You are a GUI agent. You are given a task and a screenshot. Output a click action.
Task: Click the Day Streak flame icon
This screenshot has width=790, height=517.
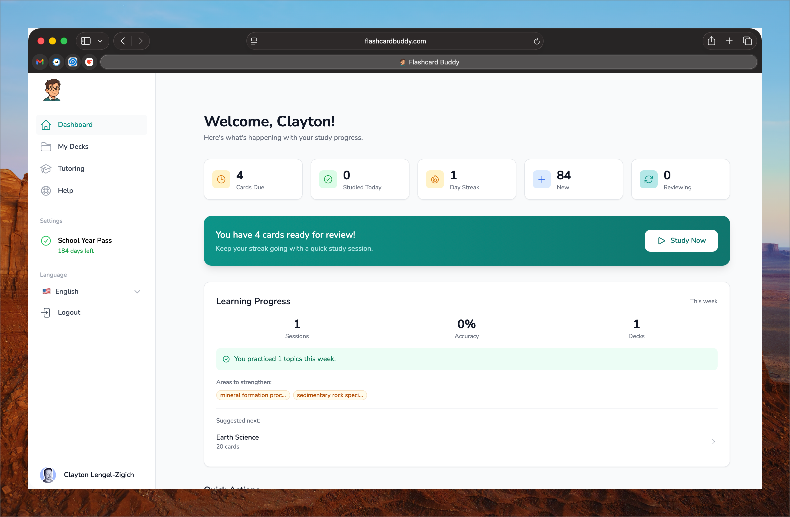[x=434, y=179]
